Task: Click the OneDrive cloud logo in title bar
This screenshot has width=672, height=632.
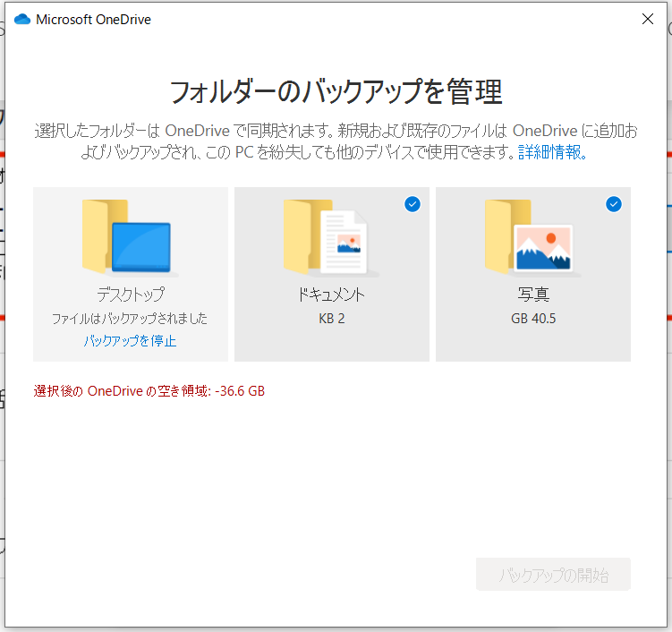Action: pos(22,20)
